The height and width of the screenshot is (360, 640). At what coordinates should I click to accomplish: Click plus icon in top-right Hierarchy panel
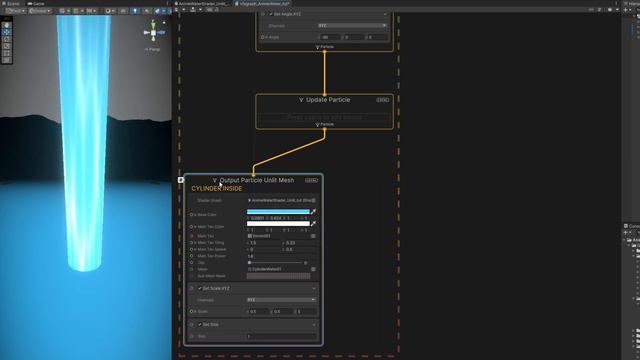(626, 10)
